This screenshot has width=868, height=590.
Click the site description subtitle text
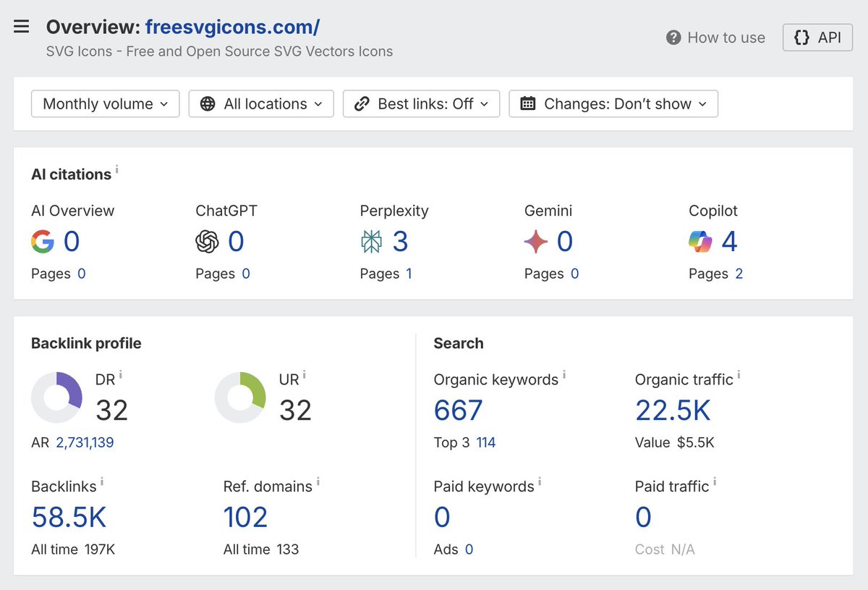[220, 51]
